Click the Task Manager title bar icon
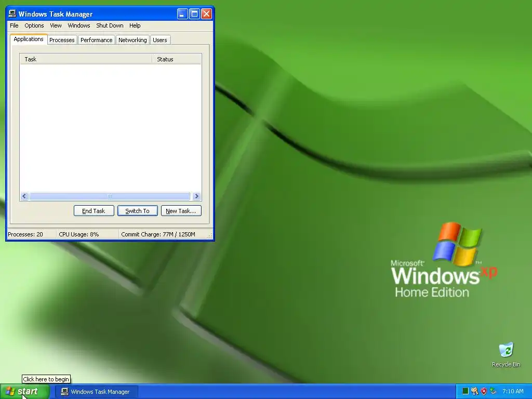The height and width of the screenshot is (399, 532). (12, 14)
